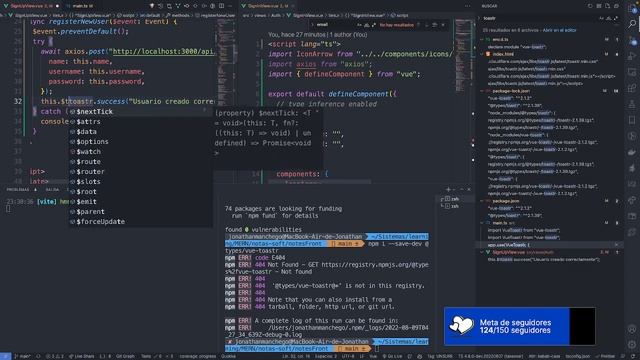Select $emit autocomplete suggestion
This screenshot has height=360, width=640.
(x=140, y=202)
